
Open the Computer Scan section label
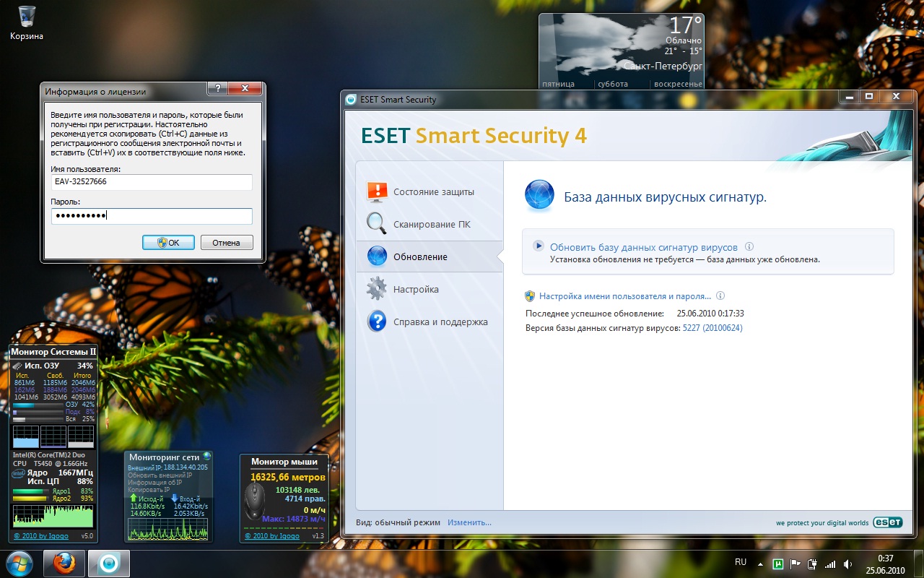432,224
